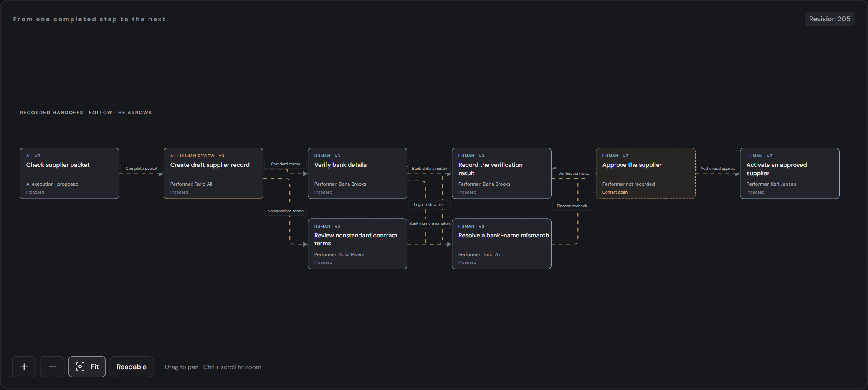Select the Check supplier packet node
The width and height of the screenshot is (868, 390).
tap(69, 174)
